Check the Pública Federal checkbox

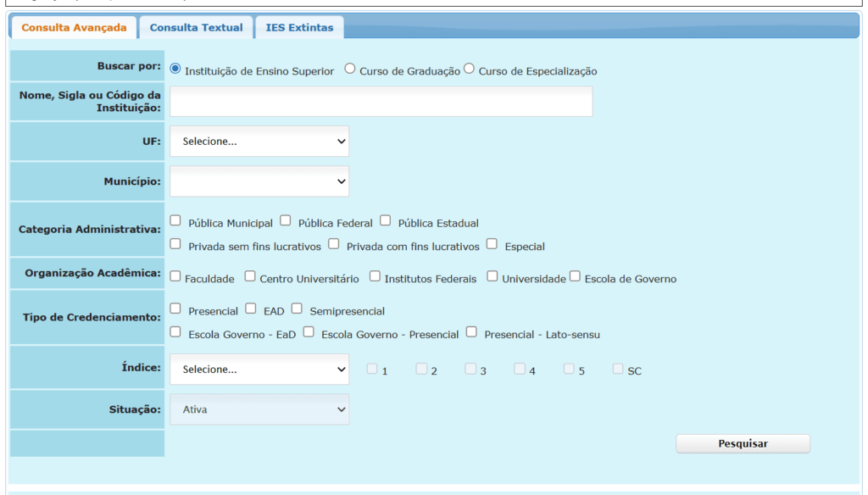286,221
